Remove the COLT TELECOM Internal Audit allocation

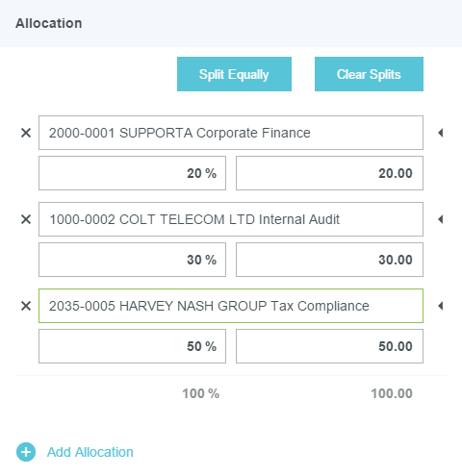26,219
